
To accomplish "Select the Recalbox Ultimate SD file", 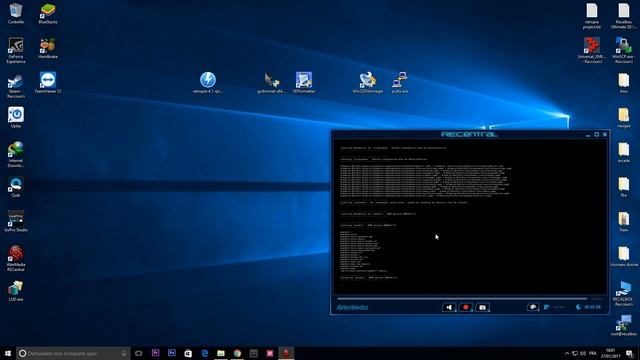I will pos(624,16).
